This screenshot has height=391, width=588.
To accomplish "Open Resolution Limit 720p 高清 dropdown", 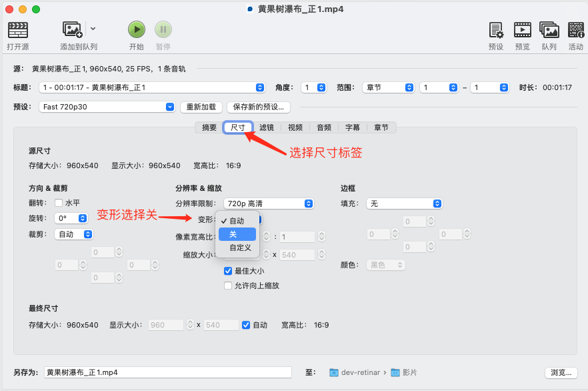I will click(269, 204).
